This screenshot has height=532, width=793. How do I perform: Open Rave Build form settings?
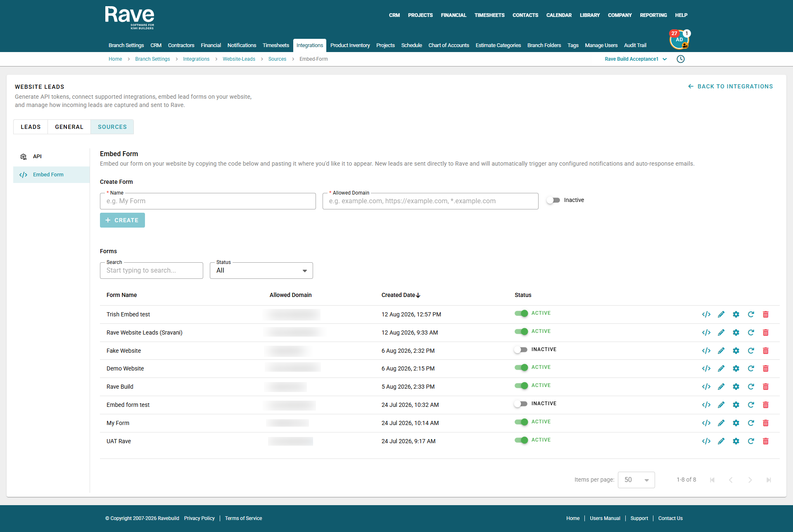pos(736,387)
